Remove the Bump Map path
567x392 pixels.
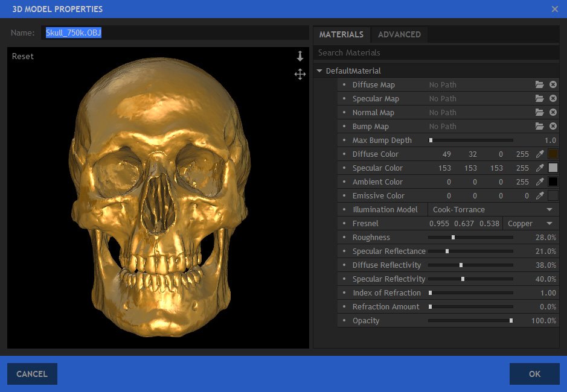(553, 127)
